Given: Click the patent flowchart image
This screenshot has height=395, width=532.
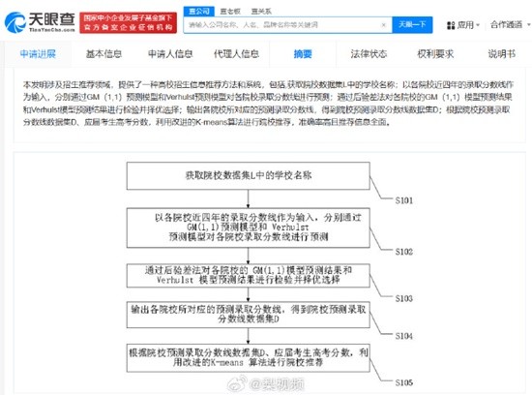Looking at the screenshot, I should [270, 273].
